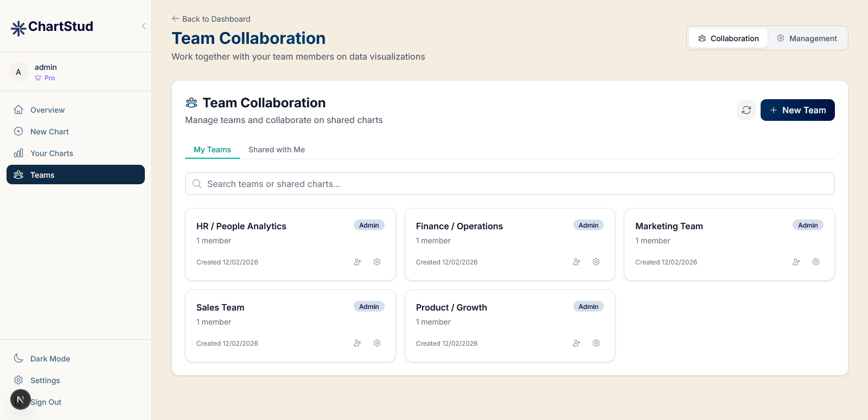Viewport: 868px width, 420px height.
Task: Toggle Dark Mode in sidebar
Action: (50, 359)
